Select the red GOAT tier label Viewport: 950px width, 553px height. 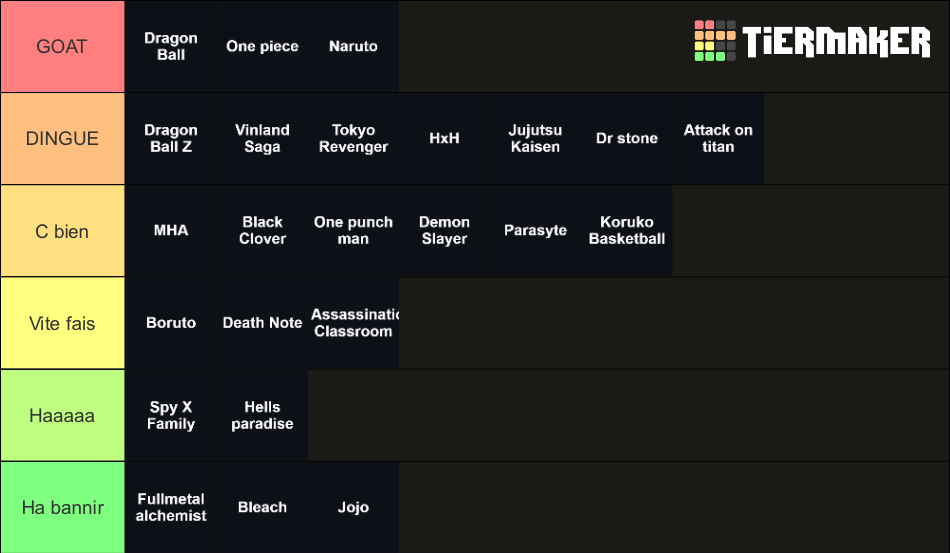tap(62, 47)
